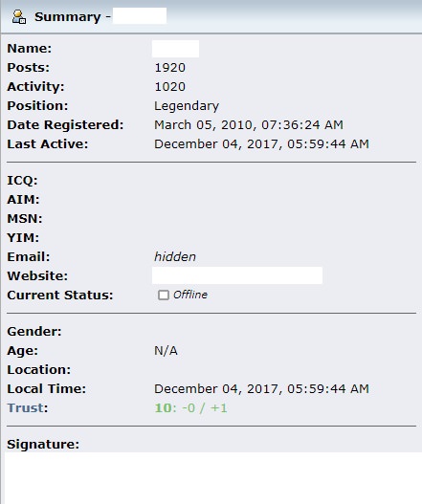Click the Legendary position text
The height and width of the screenshot is (504, 422).
click(x=187, y=106)
